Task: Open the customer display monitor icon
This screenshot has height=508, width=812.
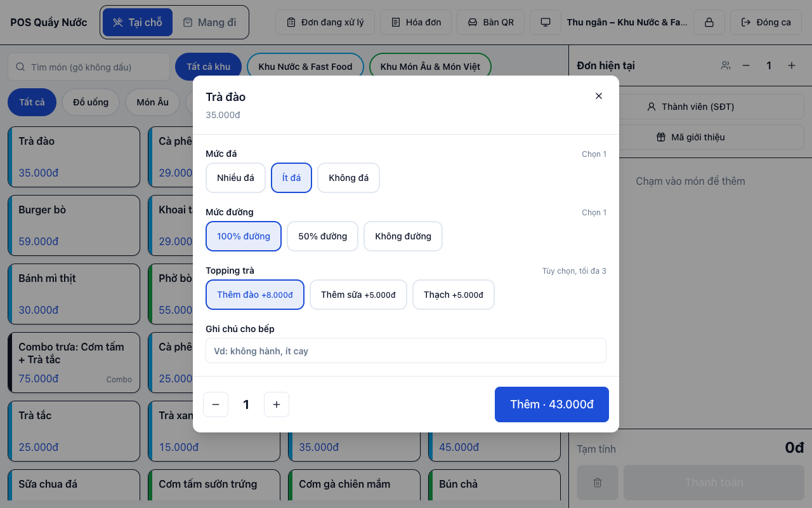Action: [546, 22]
